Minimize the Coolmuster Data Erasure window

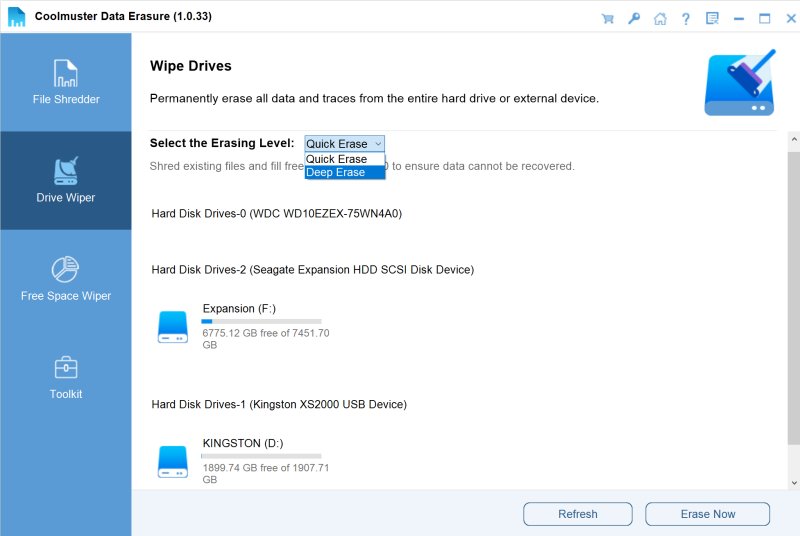pyautogui.click(x=739, y=18)
